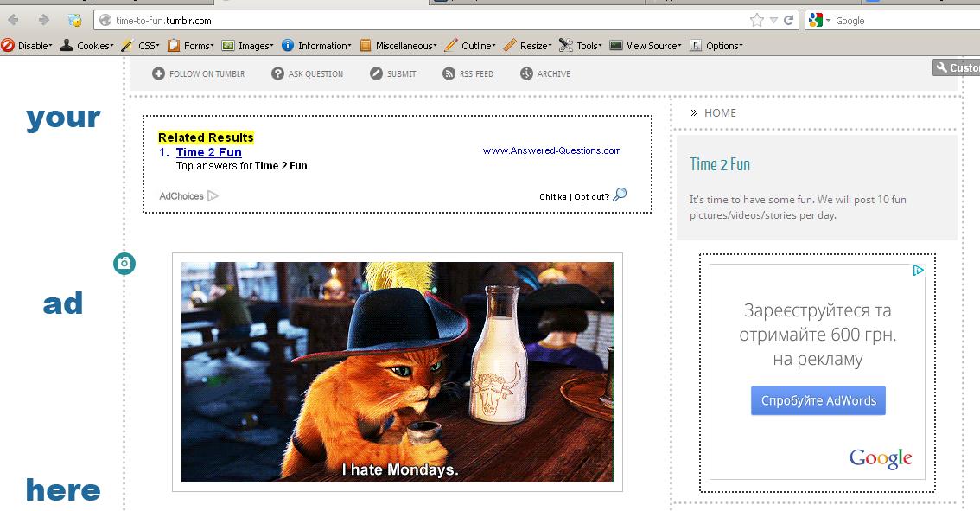
Task: Open the Images menu in the developer toolbar
Action: pyautogui.click(x=248, y=46)
